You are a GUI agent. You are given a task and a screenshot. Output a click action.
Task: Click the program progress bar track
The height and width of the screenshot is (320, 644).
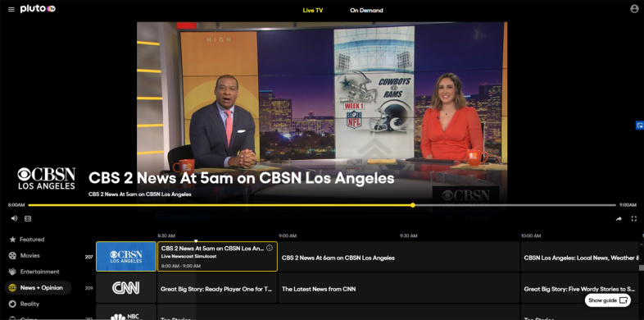point(322,205)
